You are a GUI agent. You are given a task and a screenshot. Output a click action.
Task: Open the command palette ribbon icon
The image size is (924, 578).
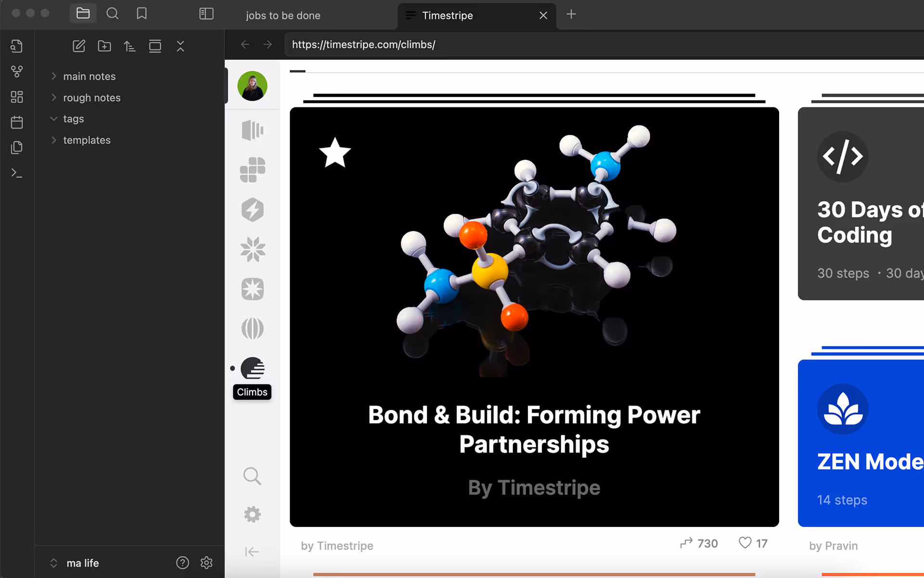[17, 173]
